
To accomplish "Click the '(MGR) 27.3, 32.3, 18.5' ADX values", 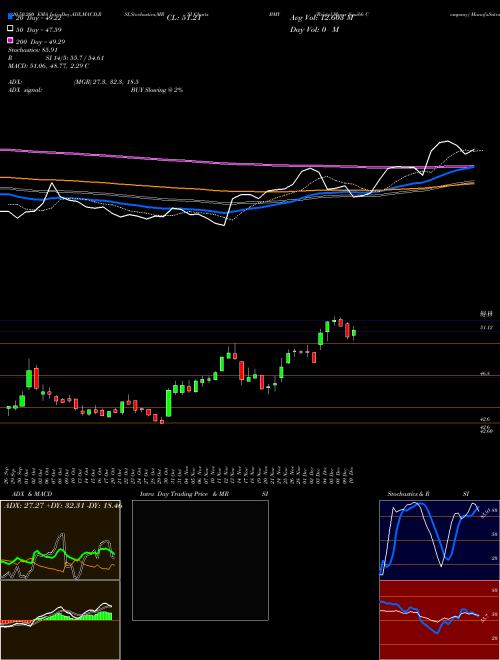I will click(x=106, y=82).
